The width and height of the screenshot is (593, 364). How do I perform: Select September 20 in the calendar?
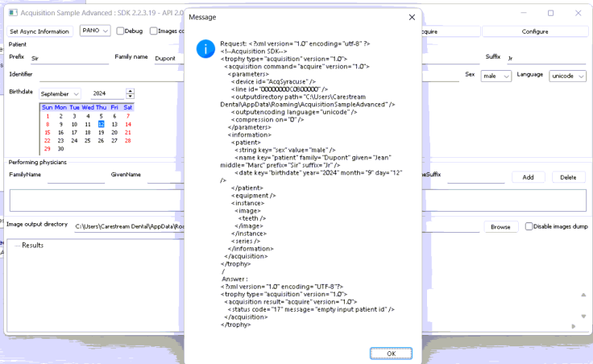point(114,133)
